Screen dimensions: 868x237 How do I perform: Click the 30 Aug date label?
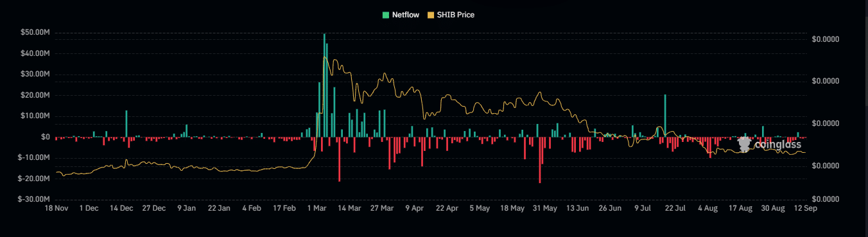point(773,208)
